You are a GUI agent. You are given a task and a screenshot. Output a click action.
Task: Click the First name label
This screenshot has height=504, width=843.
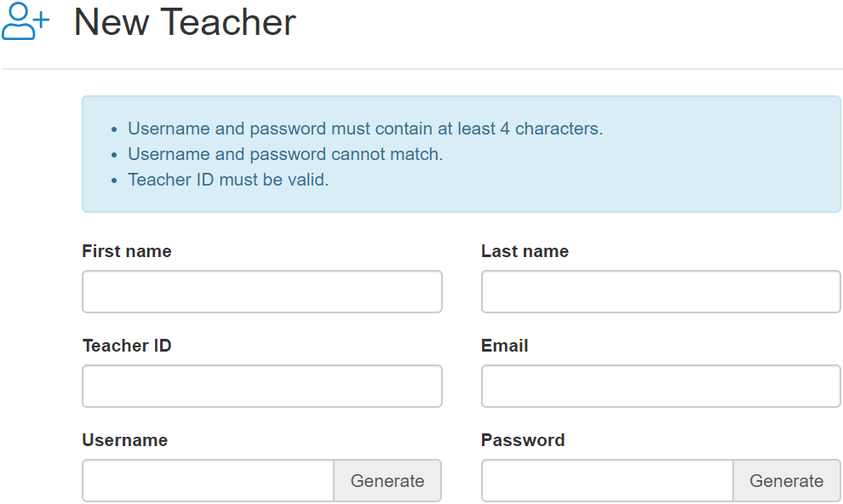click(x=127, y=251)
